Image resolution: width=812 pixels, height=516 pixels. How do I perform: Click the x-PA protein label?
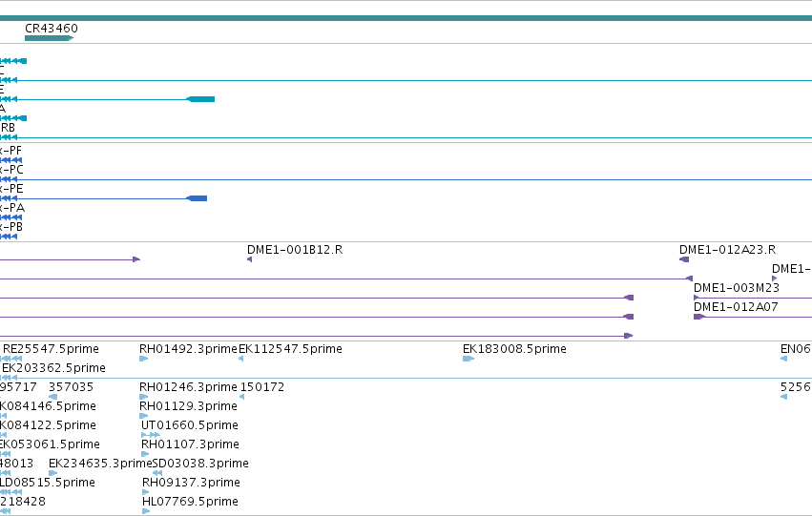[x=11, y=208]
